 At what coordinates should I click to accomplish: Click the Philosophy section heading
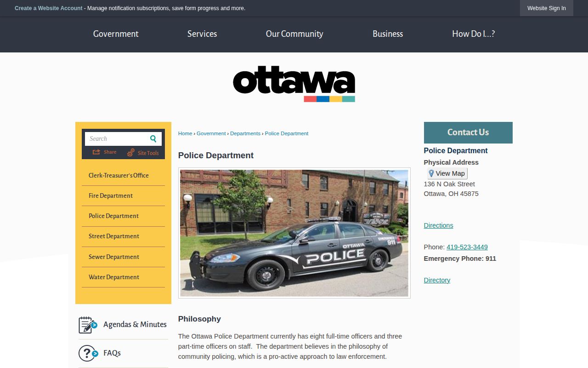tap(199, 319)
